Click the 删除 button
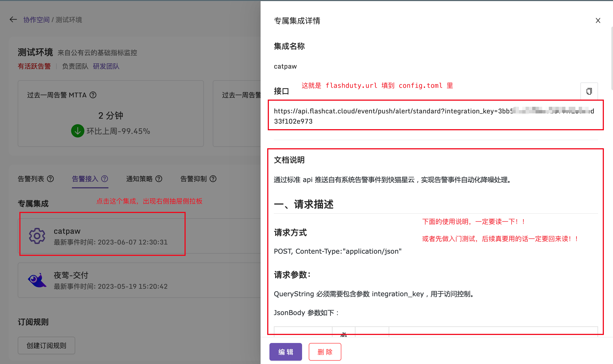Viewport: 613px width, 364px height. point(325,352)
